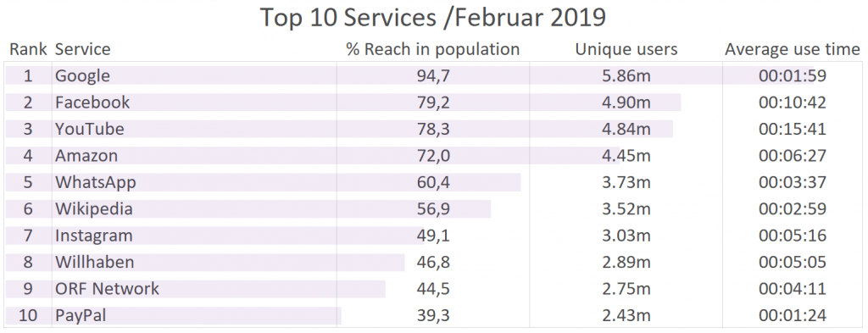Image resolution: width=868 pixels, height=333 pixels.
Task: Click the Instagram service cell
Action: pos(94,236)
